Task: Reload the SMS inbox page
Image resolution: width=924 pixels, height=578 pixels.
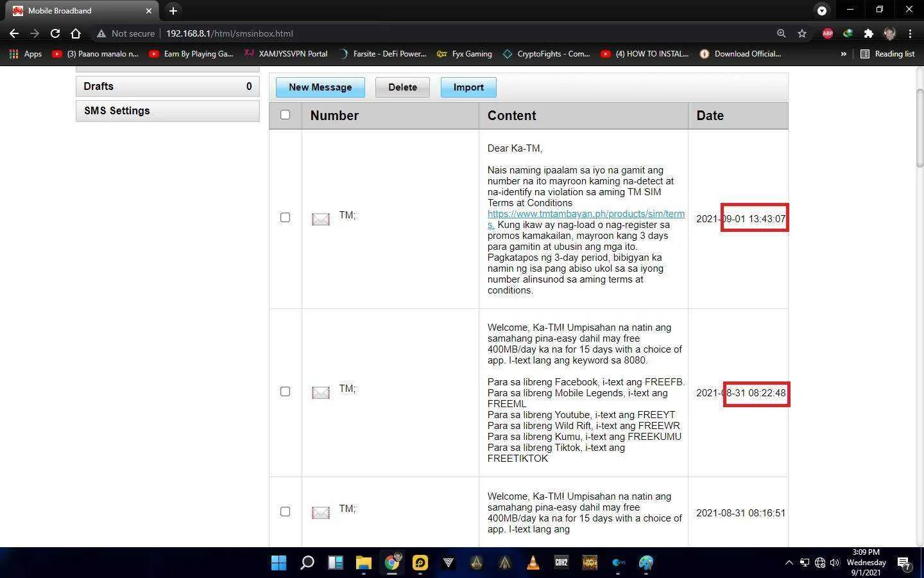Action: 55,33
